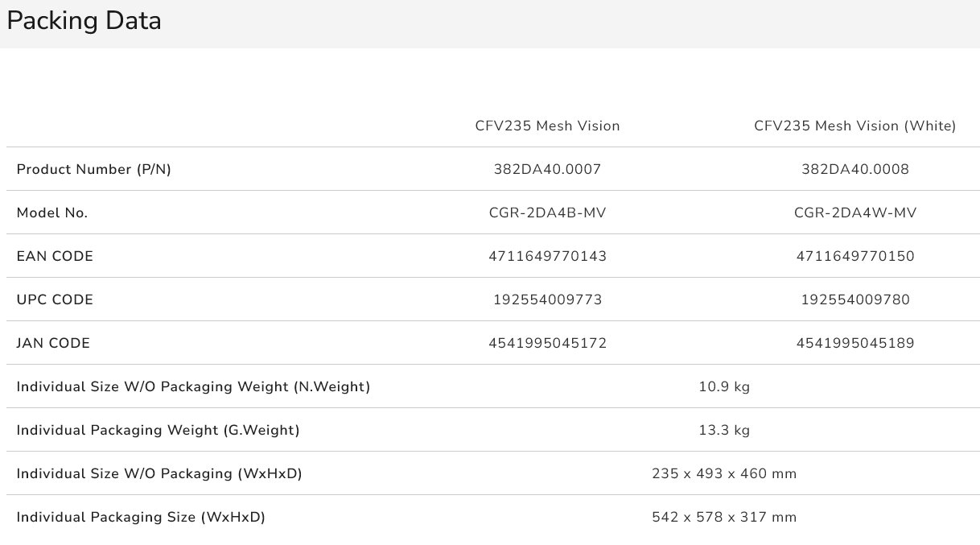Click the 235 x 493 x 460 mm size

point(724,473)
